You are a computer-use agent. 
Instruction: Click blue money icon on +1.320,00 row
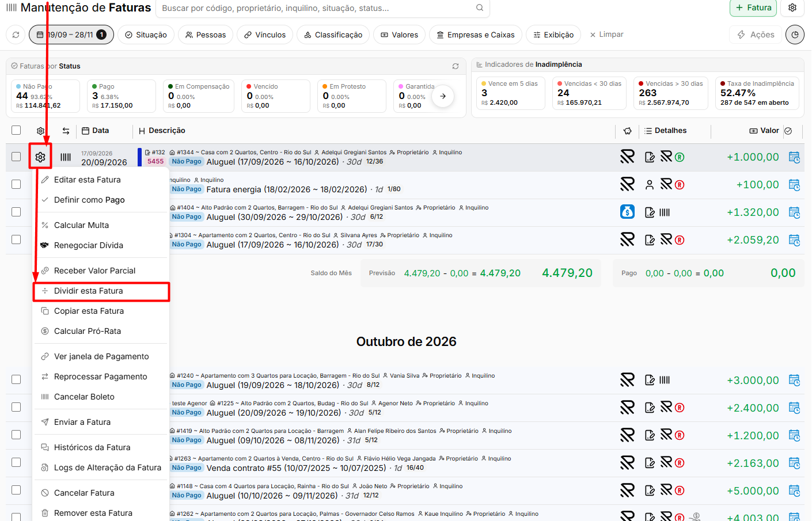coord(627,212)
